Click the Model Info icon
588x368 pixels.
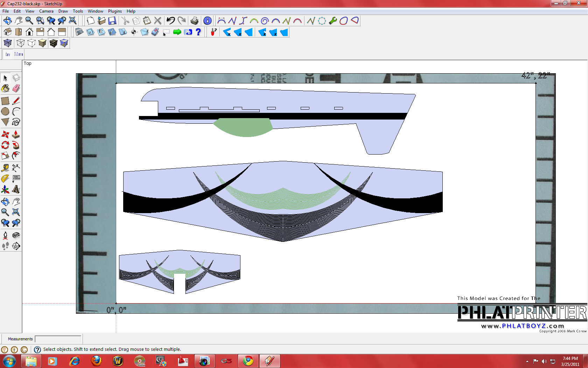(207, 21)
